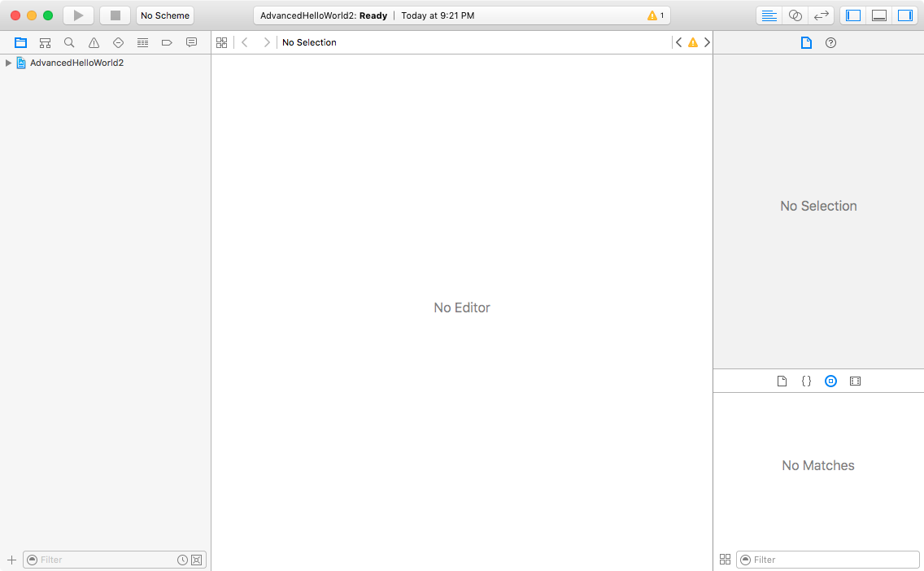The height and width of the screenshot is (571, 924).
Task: Open the library filter options icon
Action: click(x=745, y=560)
